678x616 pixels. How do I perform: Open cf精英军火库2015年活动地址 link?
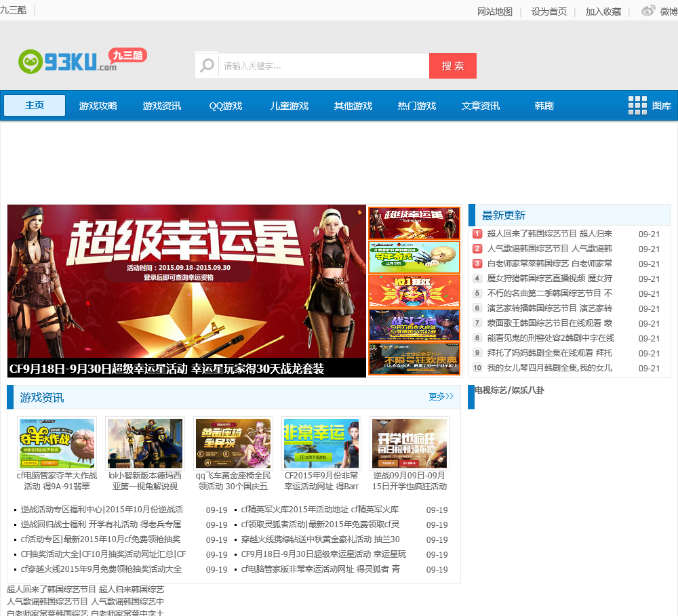[x=320, y=509]
